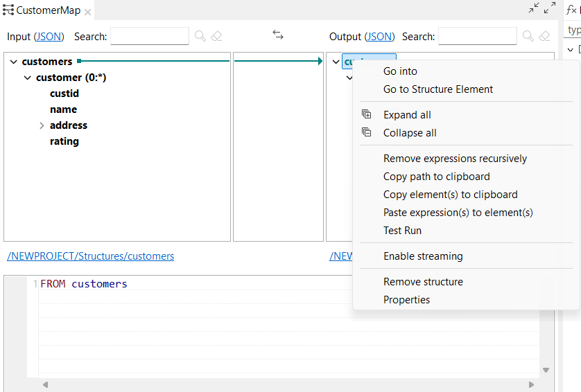581x392 pixels.
Task: Open the Input JSON link
Action: click(x=49, y=37)
